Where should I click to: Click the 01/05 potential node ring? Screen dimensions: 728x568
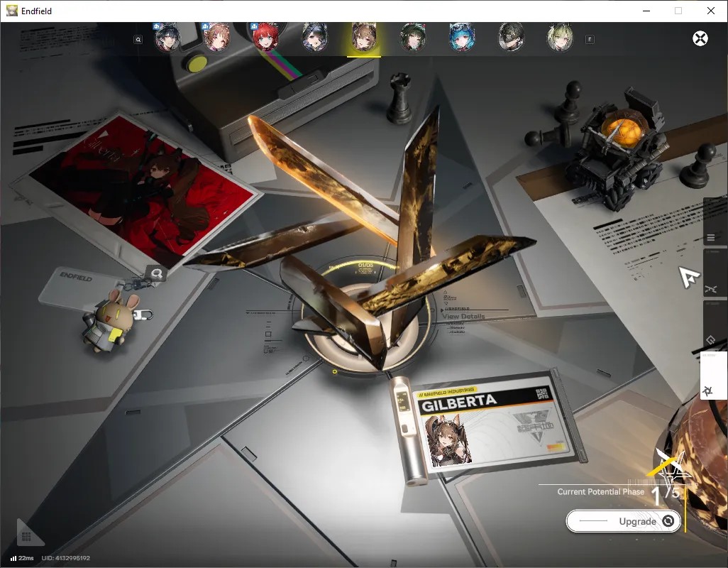[x=365, y=266]
